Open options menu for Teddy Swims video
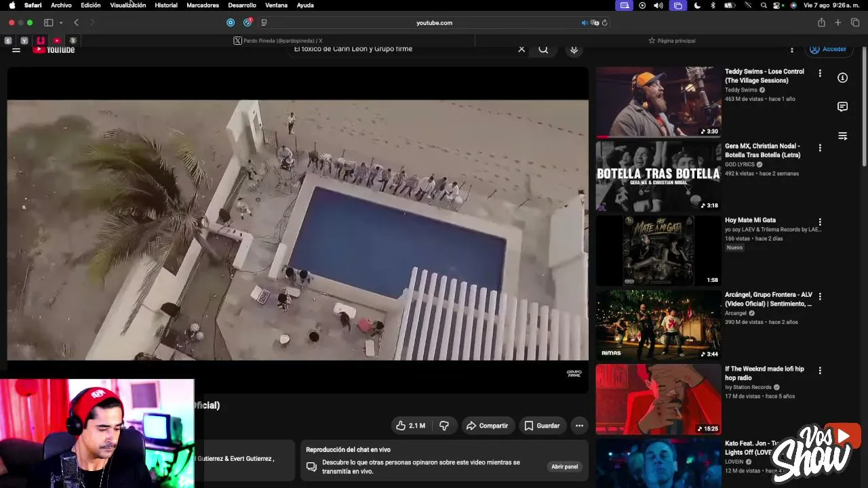The width and height of the screenshot is (868, 488). [820, 73]
